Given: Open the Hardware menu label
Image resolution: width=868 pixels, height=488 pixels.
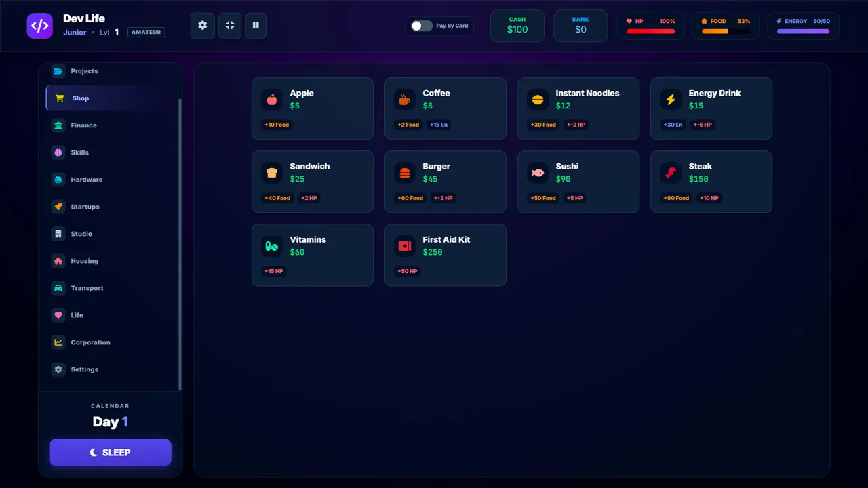Looking at the screenshot, I should coord(87,180).
